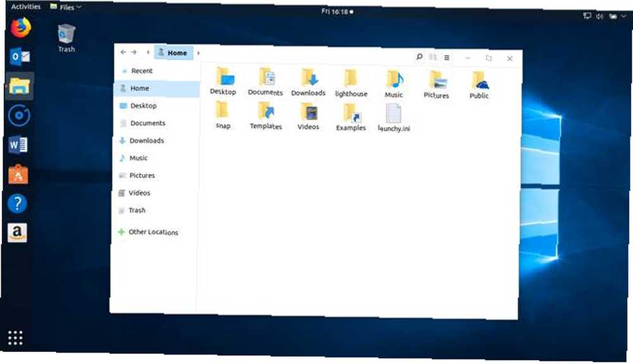Open Firefox from the dock
The image size is (633, 364).
click(x=20, y=27)
